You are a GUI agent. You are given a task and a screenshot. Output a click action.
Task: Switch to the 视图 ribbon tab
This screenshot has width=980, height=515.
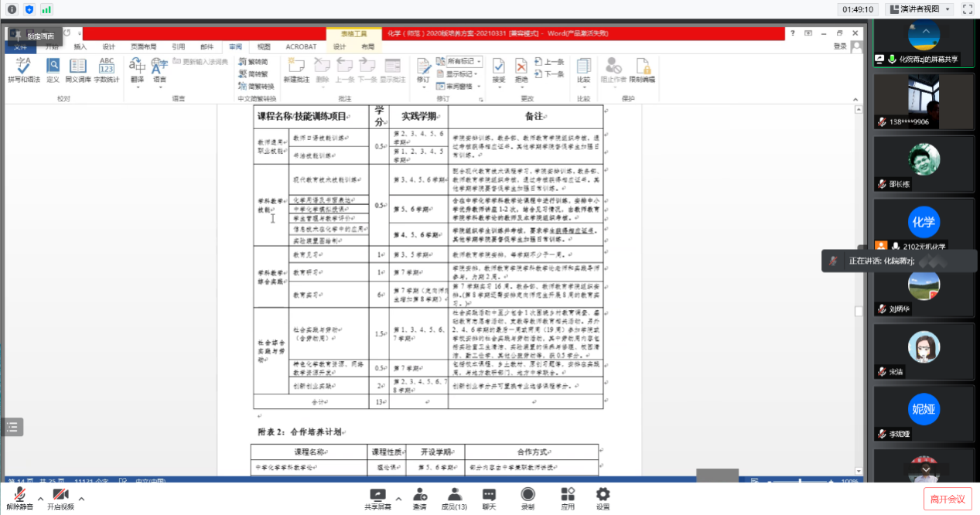pyautogui.click(x=264, y=46)
